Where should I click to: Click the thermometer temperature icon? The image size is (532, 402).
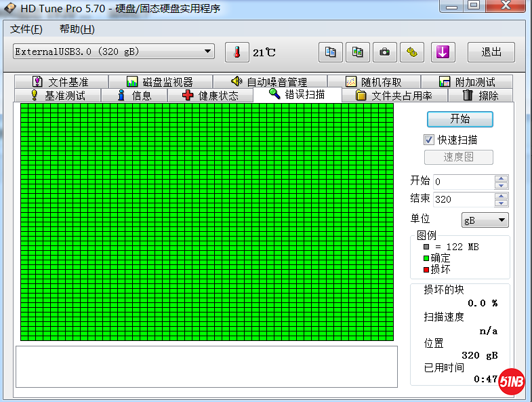click(237, 52)
